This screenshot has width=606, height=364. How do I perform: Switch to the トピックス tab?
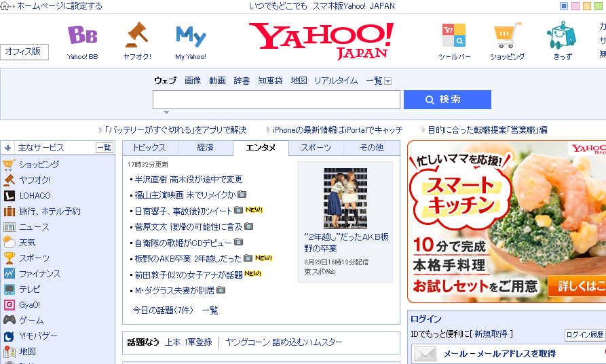coord(149,148)
